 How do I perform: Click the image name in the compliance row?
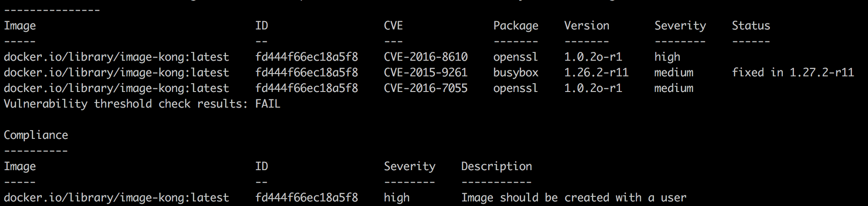pos(116,198)
